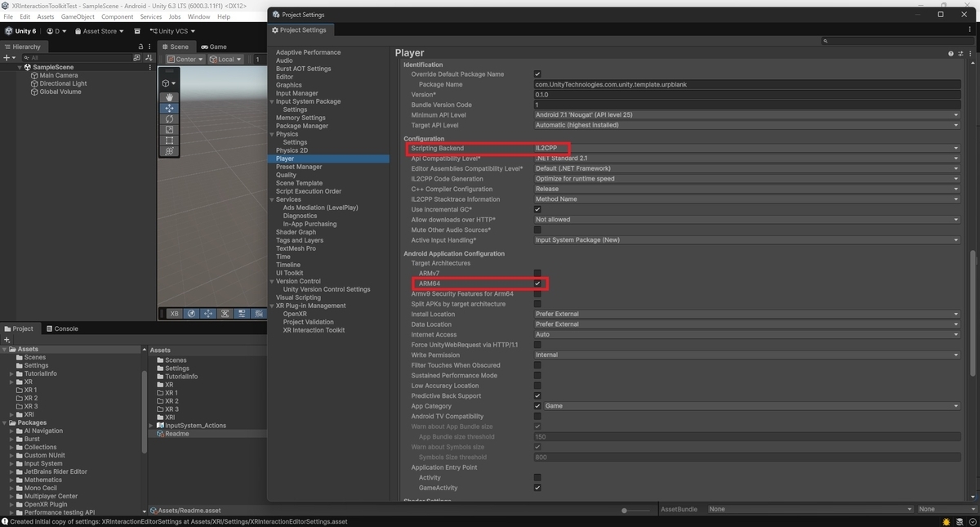980x527 pixels.
Task: Open the GameObject menu
Action: pyautogui.click(x=78, y=16)
